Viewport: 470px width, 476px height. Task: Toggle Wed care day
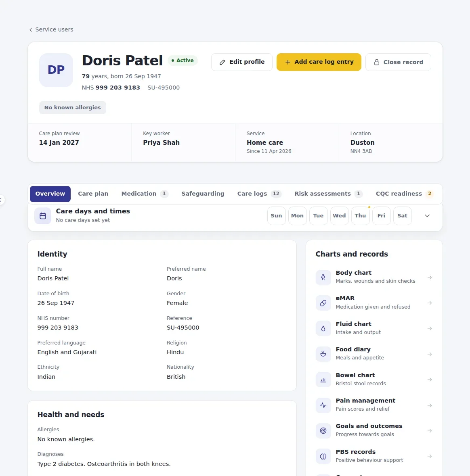coord(339,216)
